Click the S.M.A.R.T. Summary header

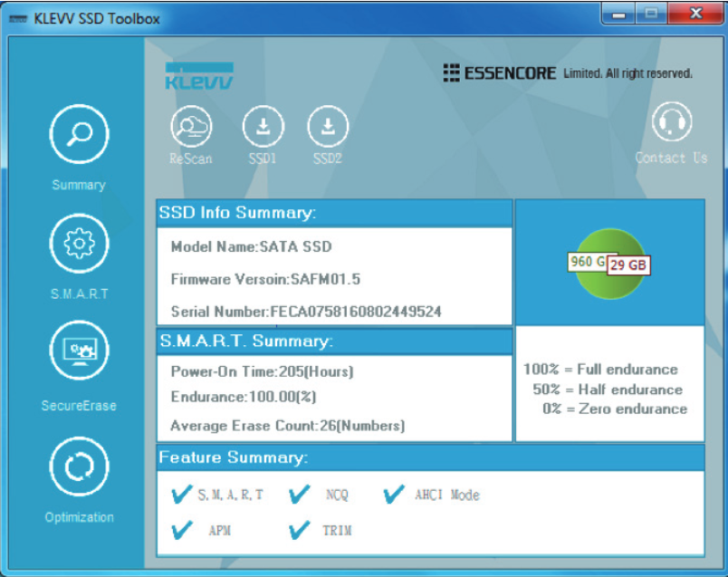[x=334, y=341]
